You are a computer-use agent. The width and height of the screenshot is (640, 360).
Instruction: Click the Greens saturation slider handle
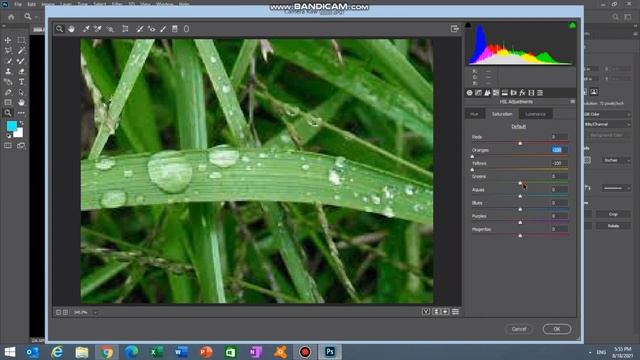coord(520,183)
